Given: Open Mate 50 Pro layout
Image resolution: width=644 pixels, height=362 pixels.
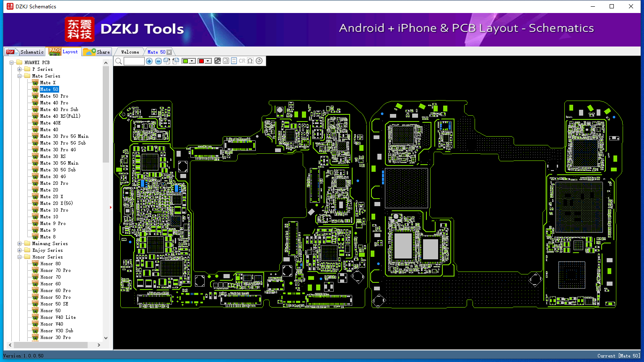Looking at the screenshot, I should coord(54,96).
